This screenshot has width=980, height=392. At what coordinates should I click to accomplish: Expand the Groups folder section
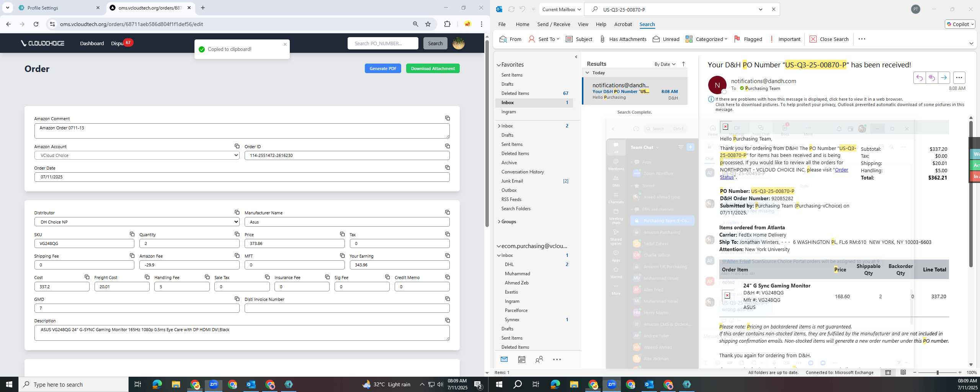[x=499, y=222]
